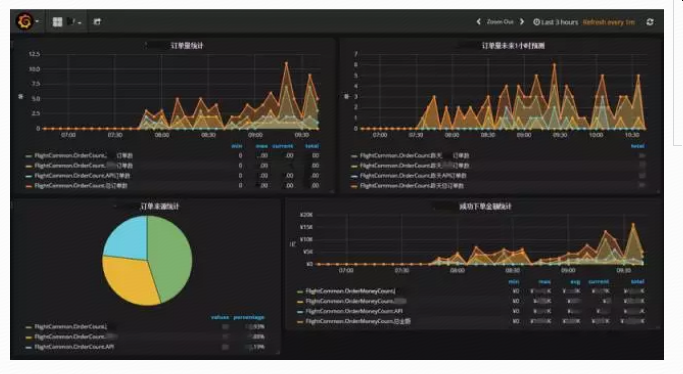The width and height of the screenshot is (683, 374).
Task: Sort by max in 成功下单金额统计 legend
Action: point(544,282)
